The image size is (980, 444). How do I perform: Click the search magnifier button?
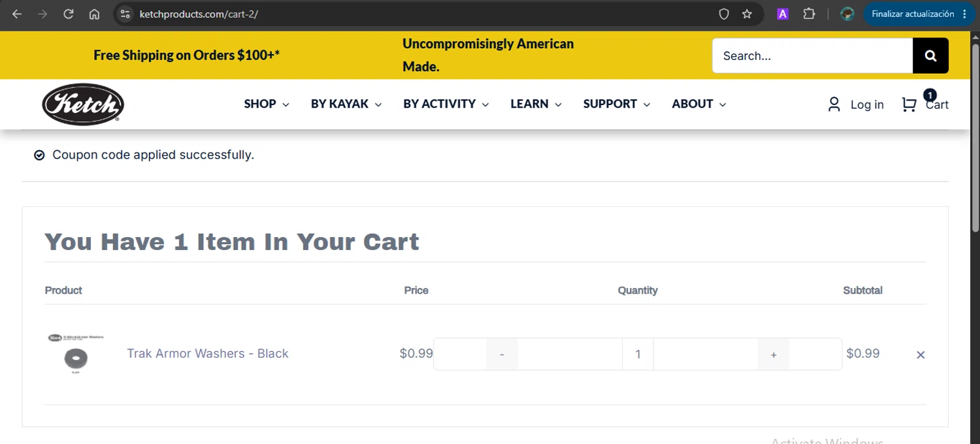point(930,55)
